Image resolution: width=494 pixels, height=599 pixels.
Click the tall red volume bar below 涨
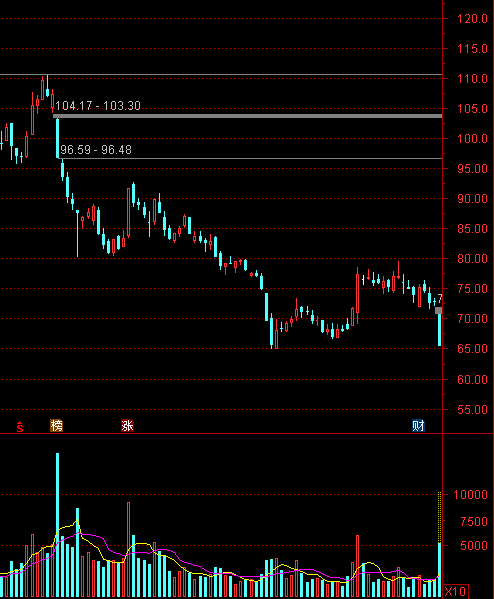(x=128, y=549)
